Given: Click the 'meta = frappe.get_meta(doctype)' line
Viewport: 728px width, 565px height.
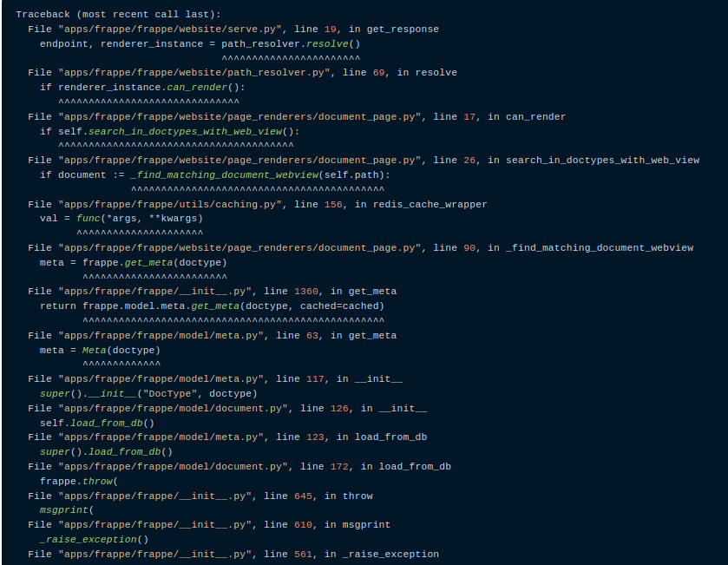Looking at the screenshot, I should tap(134, 263).
